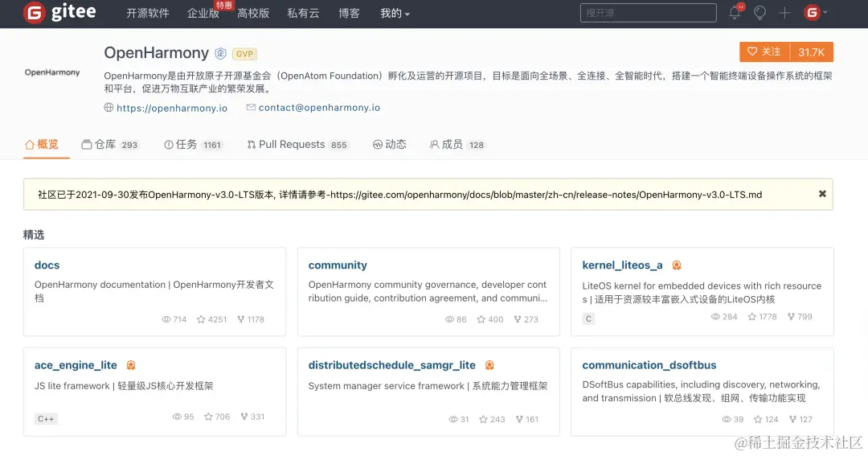Focus the 搜开源 search box
The width and height of the screenshot is (868, 456).
[649, 13]
